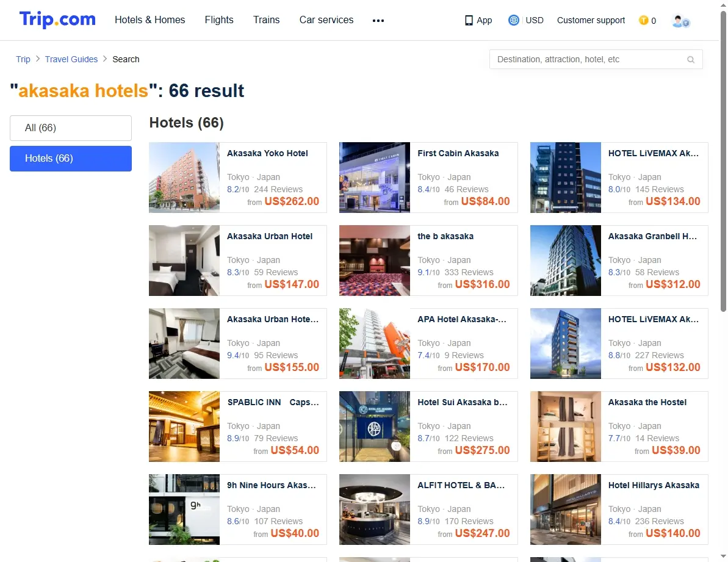Open the Car services menu
728x562 pixels.
326,20
